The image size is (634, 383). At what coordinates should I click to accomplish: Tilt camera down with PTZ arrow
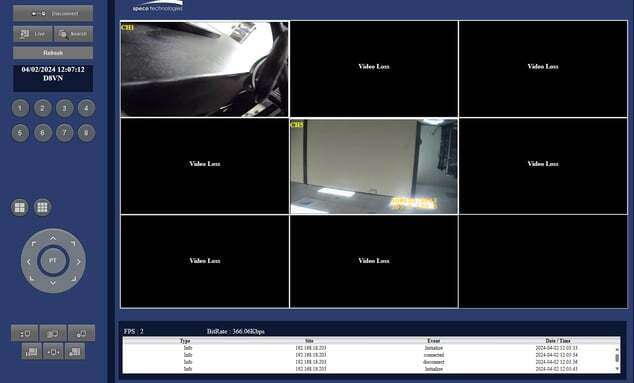(53, 283)
